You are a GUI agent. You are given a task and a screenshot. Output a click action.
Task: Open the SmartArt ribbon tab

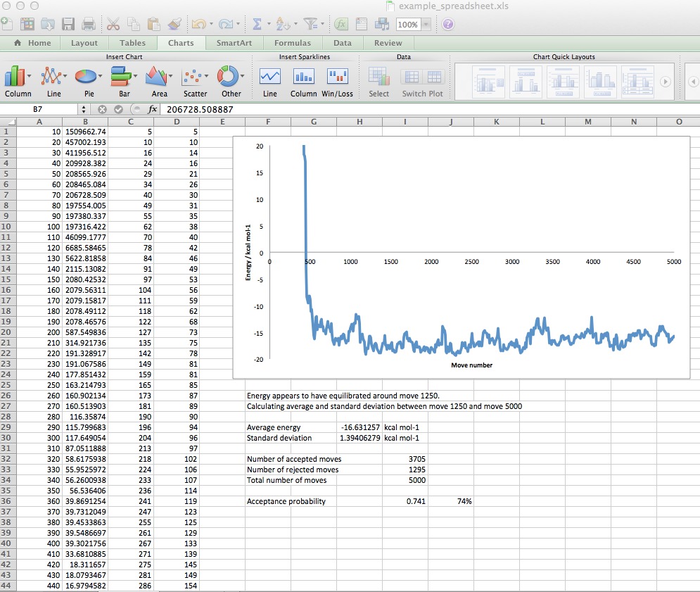tap(234, 43)
